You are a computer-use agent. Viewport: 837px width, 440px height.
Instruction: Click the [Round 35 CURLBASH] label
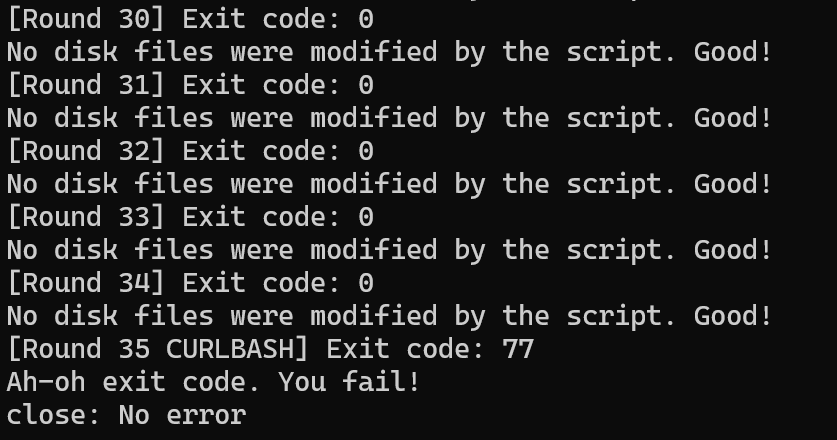[x=158, y=349]
